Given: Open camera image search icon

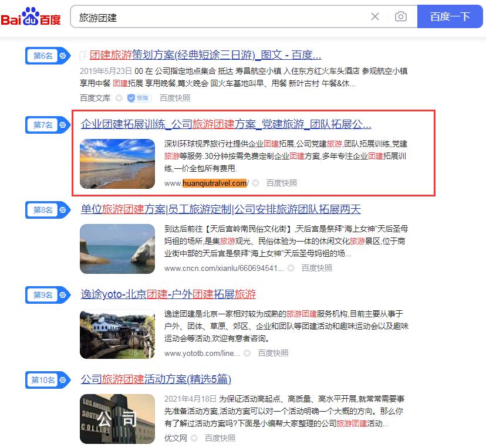Looking at the screenshot, I should pyautogui.click(x=400, y=17).
